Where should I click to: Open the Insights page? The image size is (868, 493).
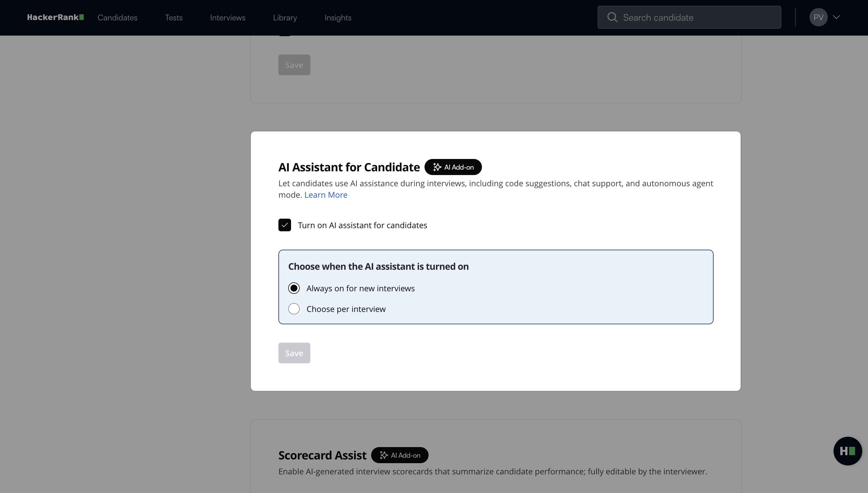(x=338, y=18)
